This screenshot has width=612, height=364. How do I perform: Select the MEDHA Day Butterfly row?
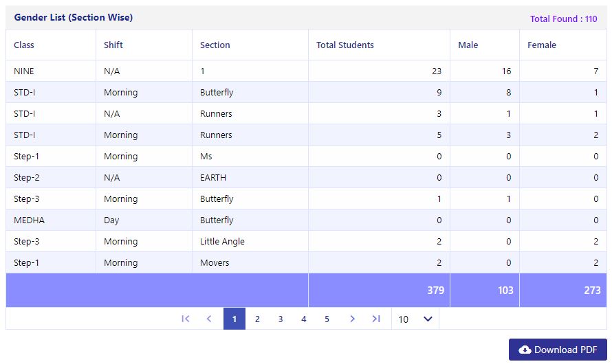coord(306,220)
